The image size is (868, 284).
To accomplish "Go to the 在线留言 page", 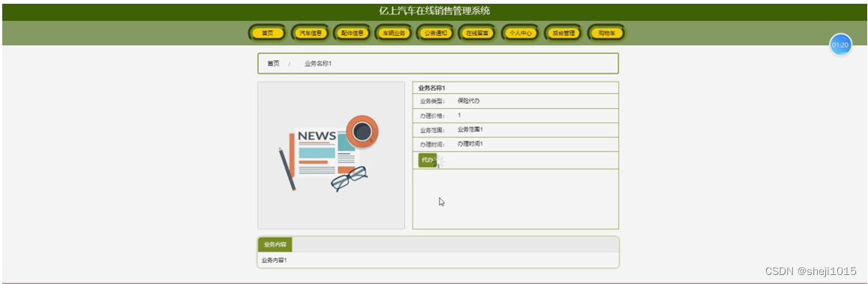I will point(477,33).
